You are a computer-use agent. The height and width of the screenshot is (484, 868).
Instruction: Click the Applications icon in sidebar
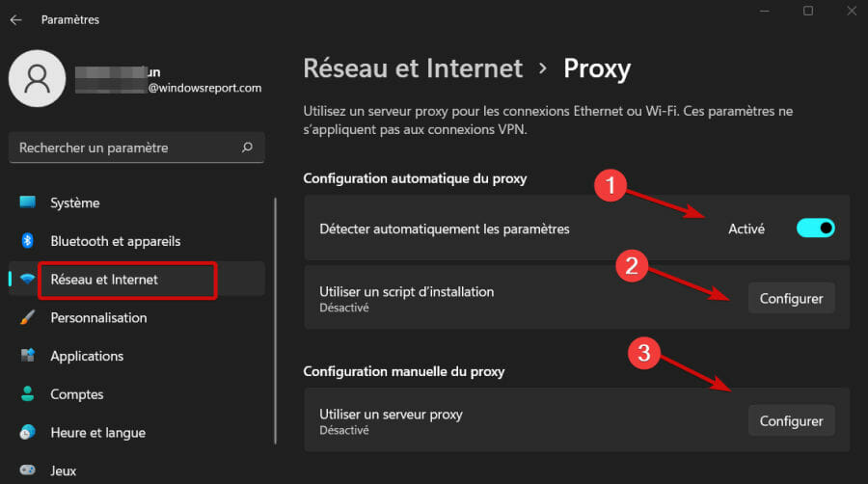coord(27,355)
